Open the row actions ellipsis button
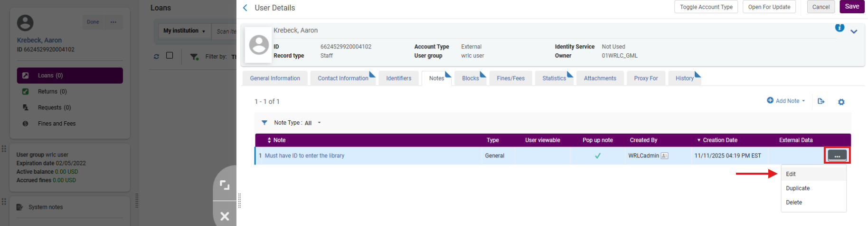Viewport: 868px width, 226px height. click(x=837, y=156)
